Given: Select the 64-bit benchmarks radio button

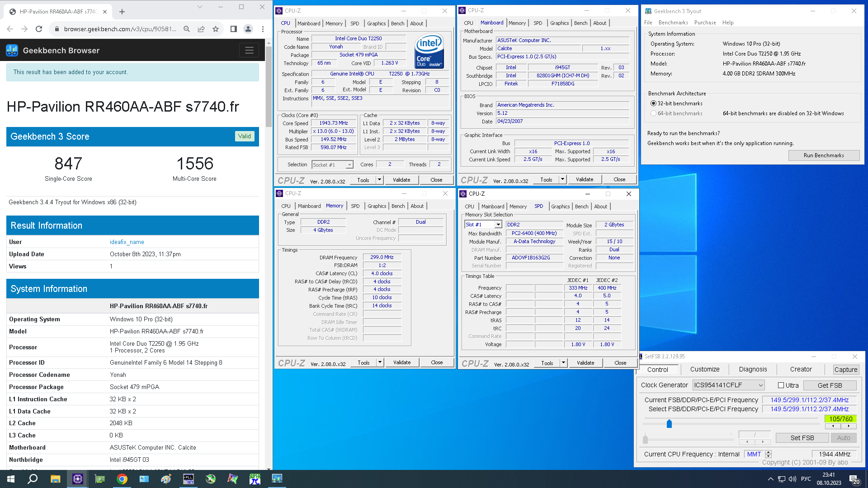Looking at the screenshot, I should tap(653, 113).
